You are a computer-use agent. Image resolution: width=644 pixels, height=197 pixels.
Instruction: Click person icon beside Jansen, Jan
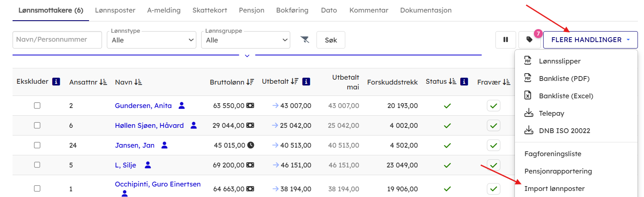164,145
